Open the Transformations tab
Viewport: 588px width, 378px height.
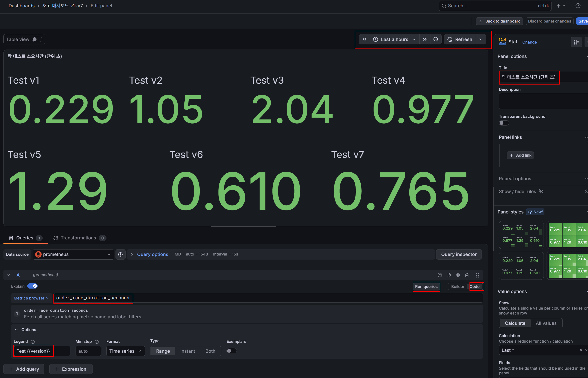click(80, 238)
